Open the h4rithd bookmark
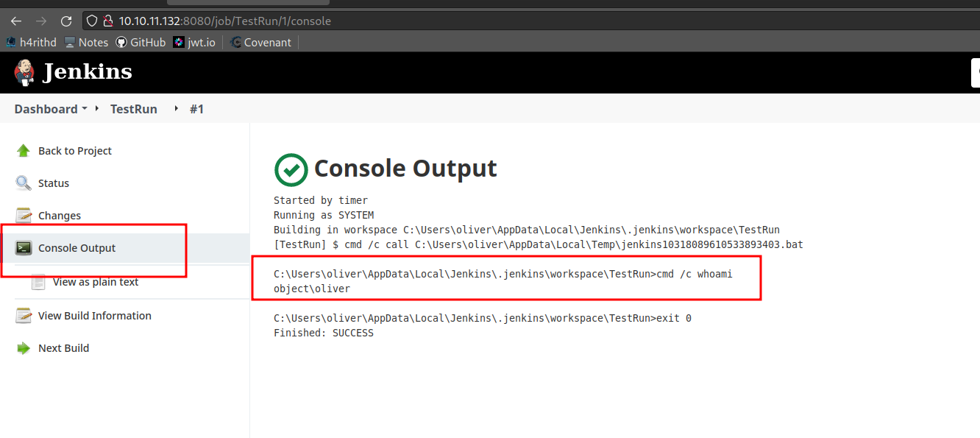Screen dimensions: 980x438 tap(32, 43)
